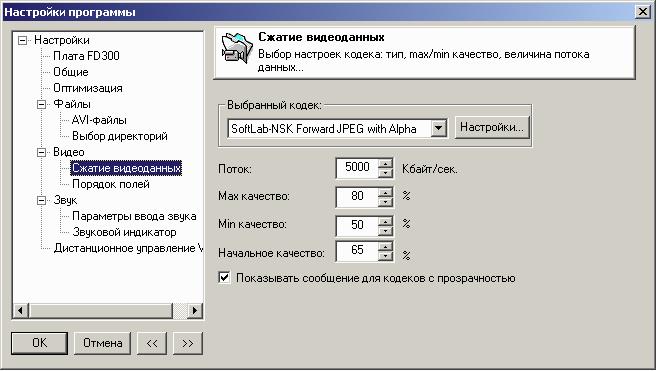The image size is (656, 371).
Task: Collapse the Настройки root tree node
Action: pyautogui.click(x=23, y=41)
